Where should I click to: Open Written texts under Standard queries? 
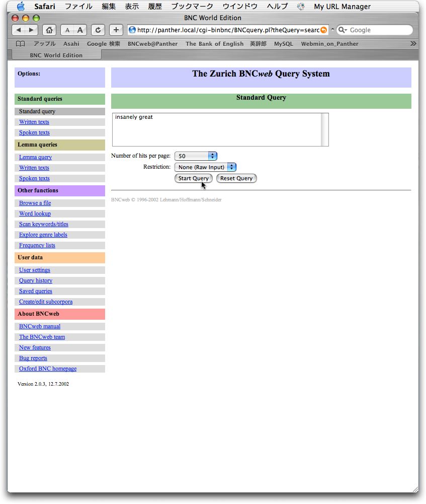click(x=34, y=122)
